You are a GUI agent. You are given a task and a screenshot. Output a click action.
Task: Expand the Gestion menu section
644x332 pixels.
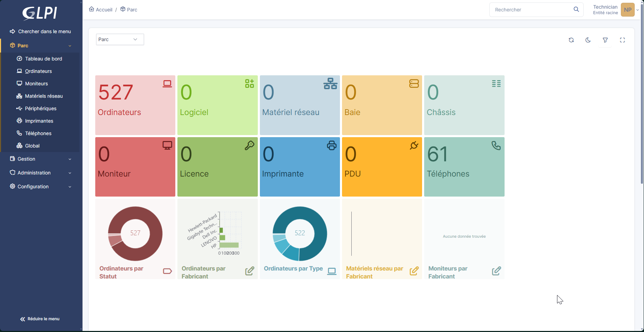pyautogui.click(x=40, y=159)
